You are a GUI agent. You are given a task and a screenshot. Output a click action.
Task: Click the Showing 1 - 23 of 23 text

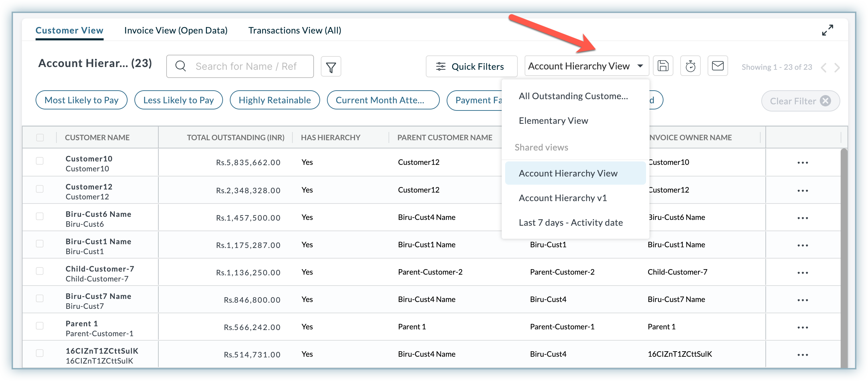pyautogui.click(x=777, y=67)
